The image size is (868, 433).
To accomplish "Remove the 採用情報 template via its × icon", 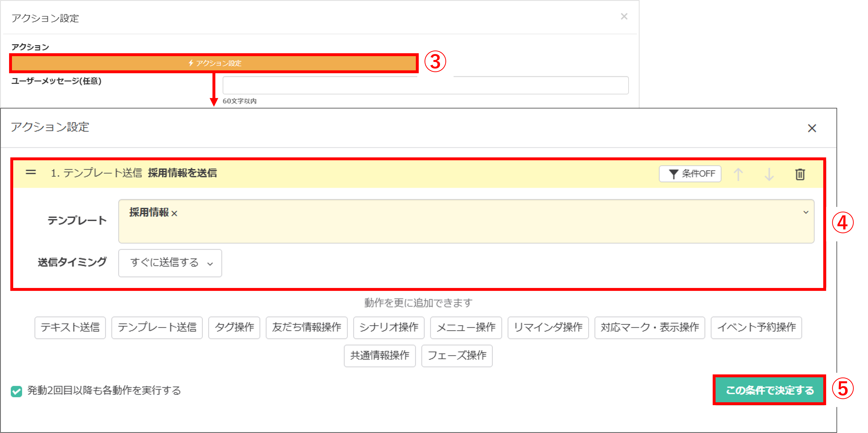I will tap(174, 213).
